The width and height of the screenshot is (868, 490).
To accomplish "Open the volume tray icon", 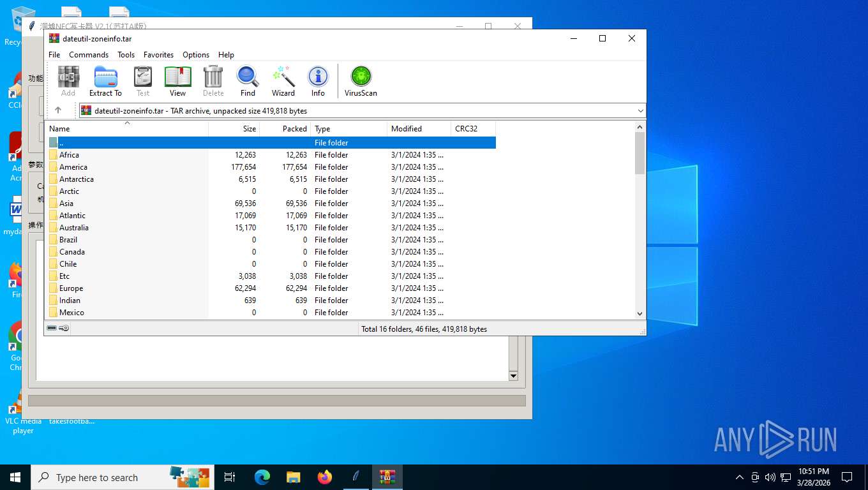I will tap(770, 477).
